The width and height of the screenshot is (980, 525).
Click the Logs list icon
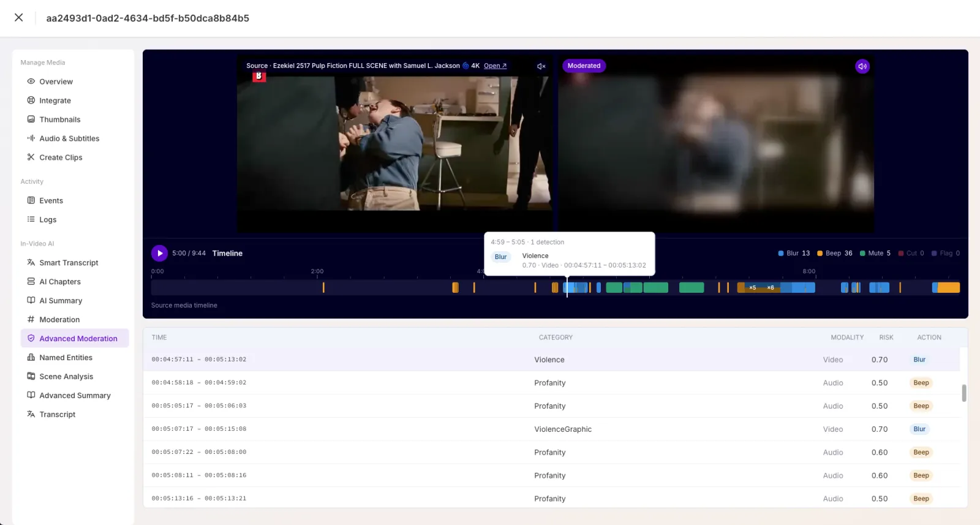(x=31, y=219)
